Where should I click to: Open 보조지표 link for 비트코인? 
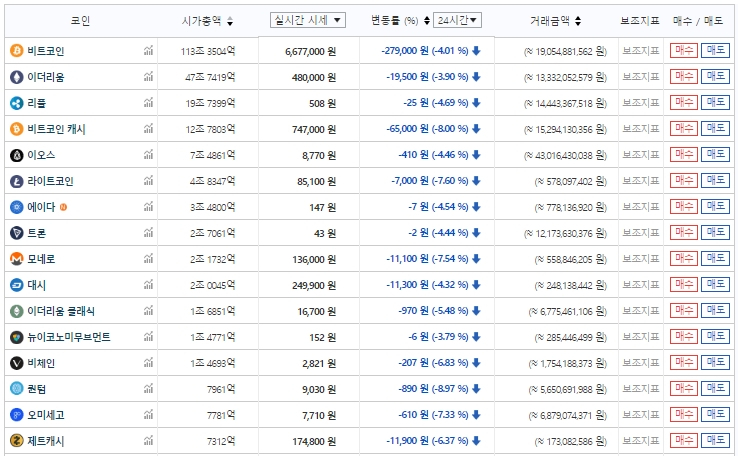(x=641, y=50)
